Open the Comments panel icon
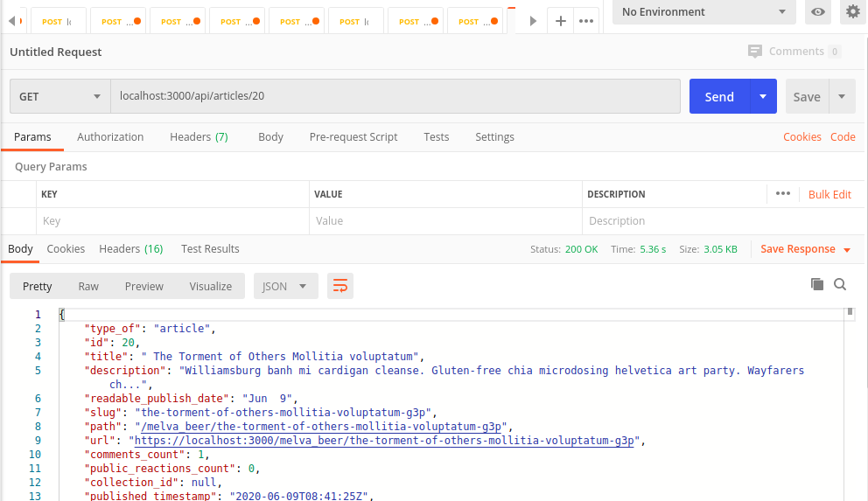This screenshot has height=501, width=868. pos(754,52)
